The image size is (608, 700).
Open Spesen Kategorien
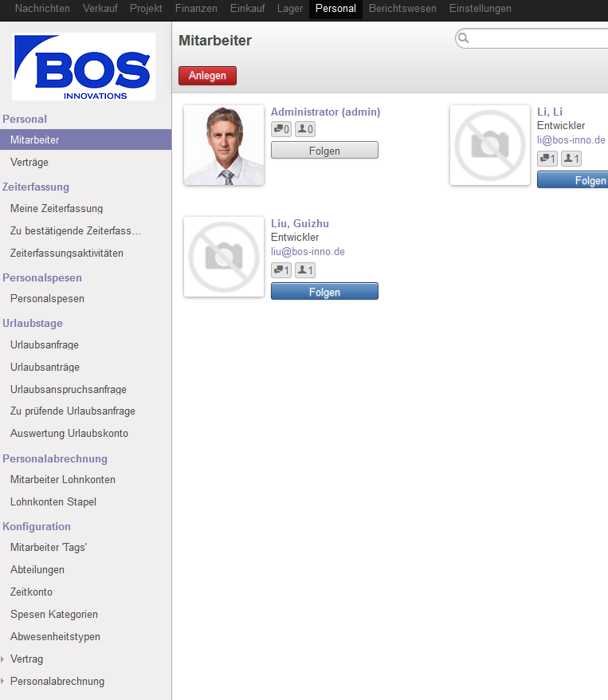tap(54, 614)
